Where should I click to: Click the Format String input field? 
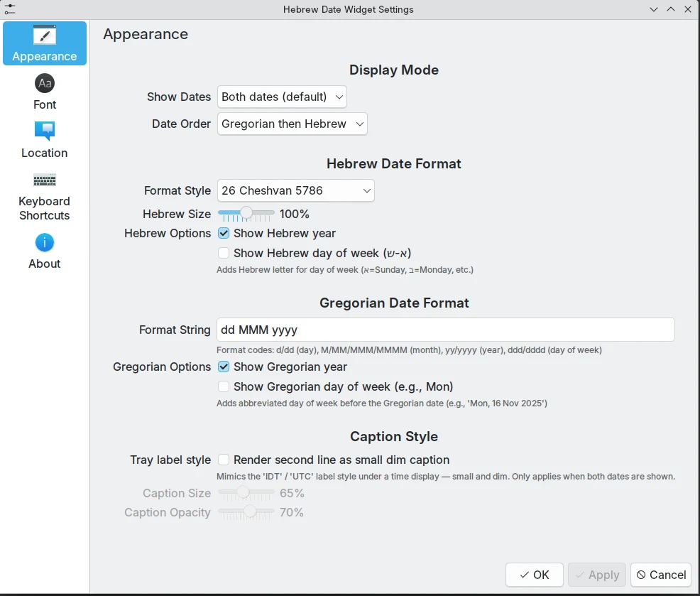coord(445,330)
